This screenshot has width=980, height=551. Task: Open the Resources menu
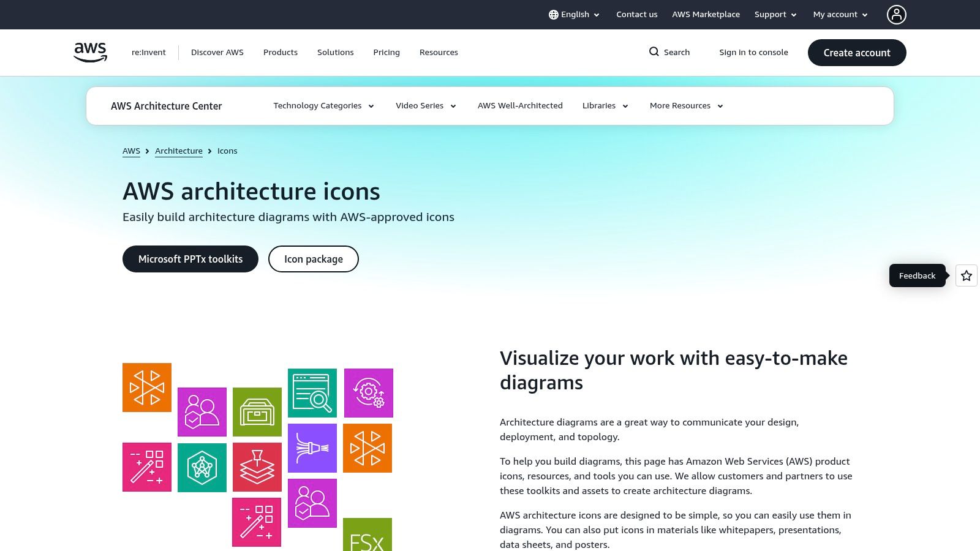(x=439, y=53)
